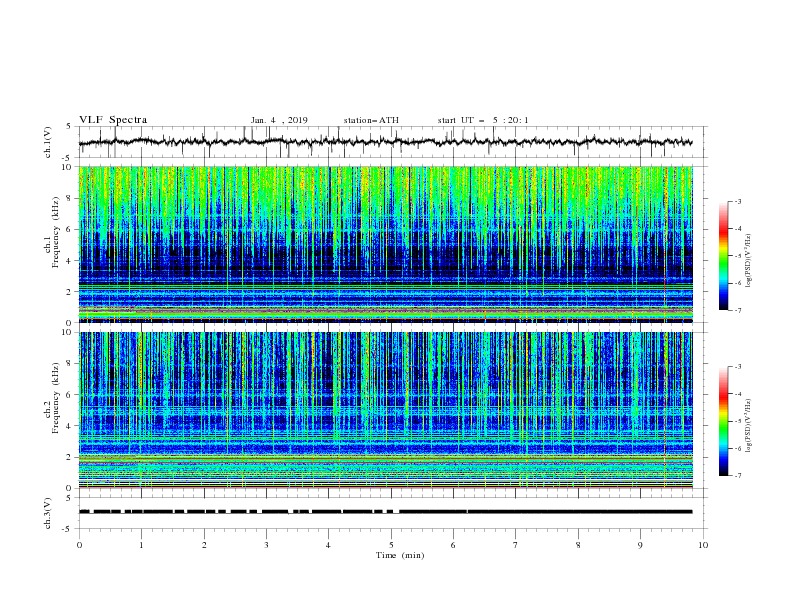The width and height of the screenshot is (792, 612).
Task: Select the "Jan. 4 , 2019" date label
Action: 279,120
